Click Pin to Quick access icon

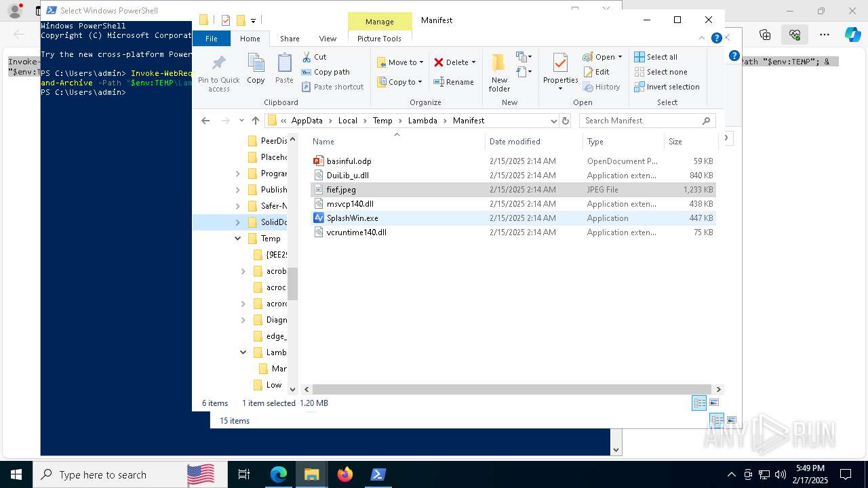(x=218, y=73)
